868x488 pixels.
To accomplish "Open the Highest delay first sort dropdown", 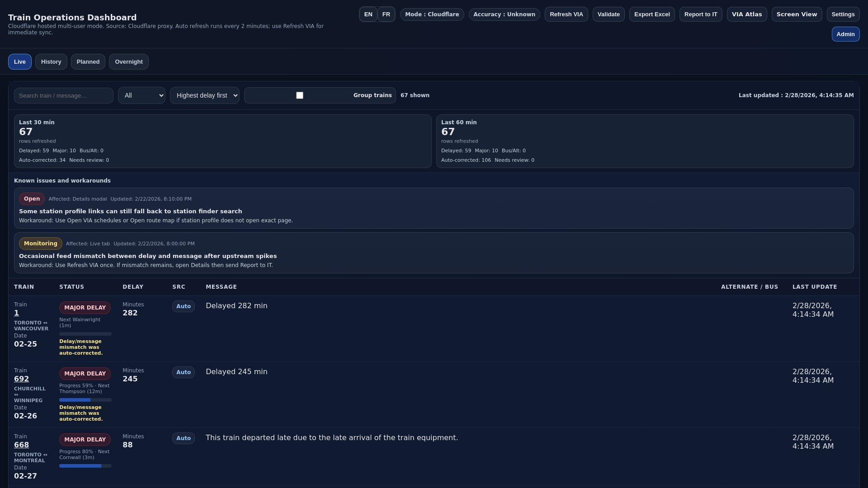I will click(205, 95).
